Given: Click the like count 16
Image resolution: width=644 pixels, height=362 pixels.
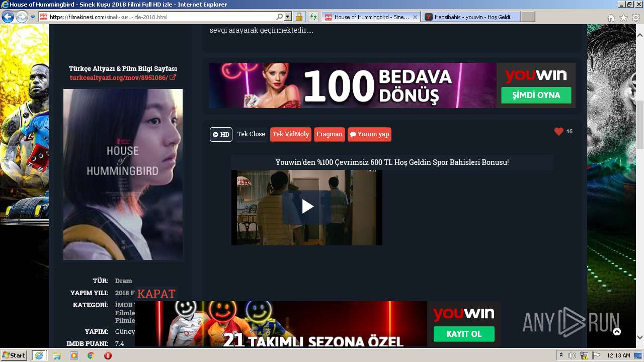Looking at the screenshot, I should (x=569, y=132).
